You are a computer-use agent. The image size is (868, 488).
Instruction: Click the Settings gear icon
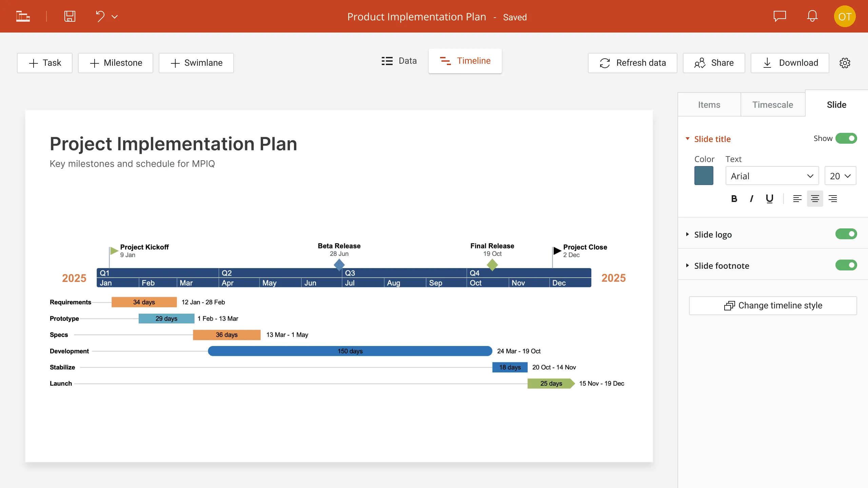pos(845,63)
